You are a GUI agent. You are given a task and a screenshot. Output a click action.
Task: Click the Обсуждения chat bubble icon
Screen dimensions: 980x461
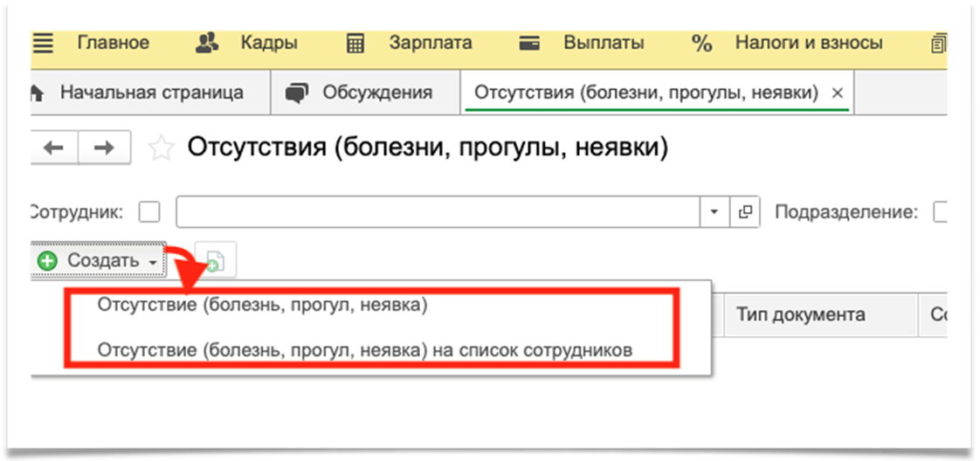297,93
